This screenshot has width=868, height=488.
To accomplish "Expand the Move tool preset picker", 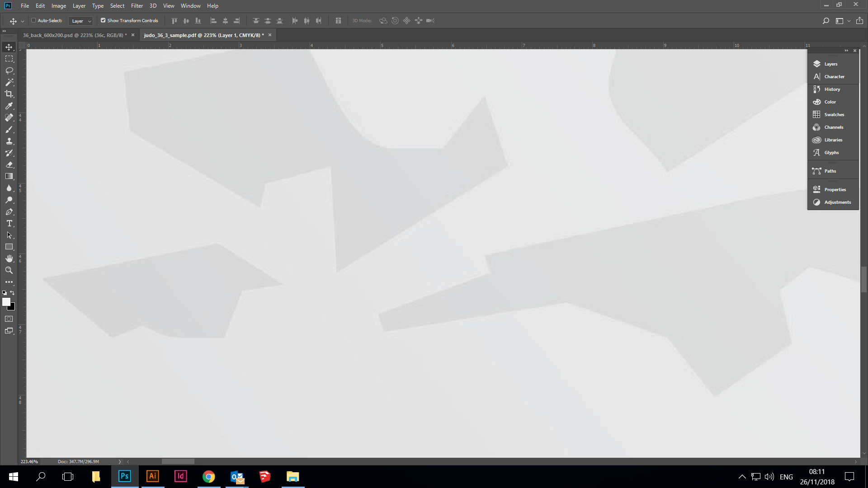I will [x=23, y=21].
